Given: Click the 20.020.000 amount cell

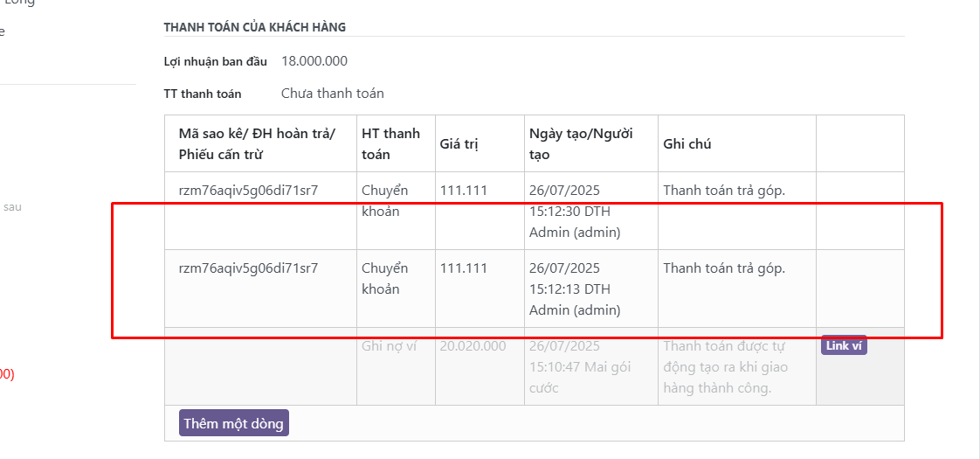Looking at the screenshot, I should (473, 346).
